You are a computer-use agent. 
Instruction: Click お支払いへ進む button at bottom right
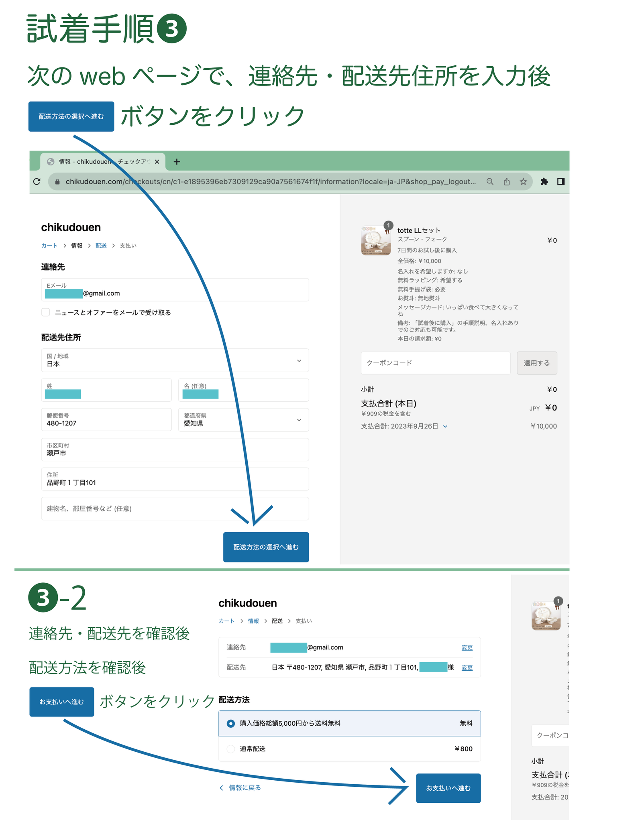[448, 788]
